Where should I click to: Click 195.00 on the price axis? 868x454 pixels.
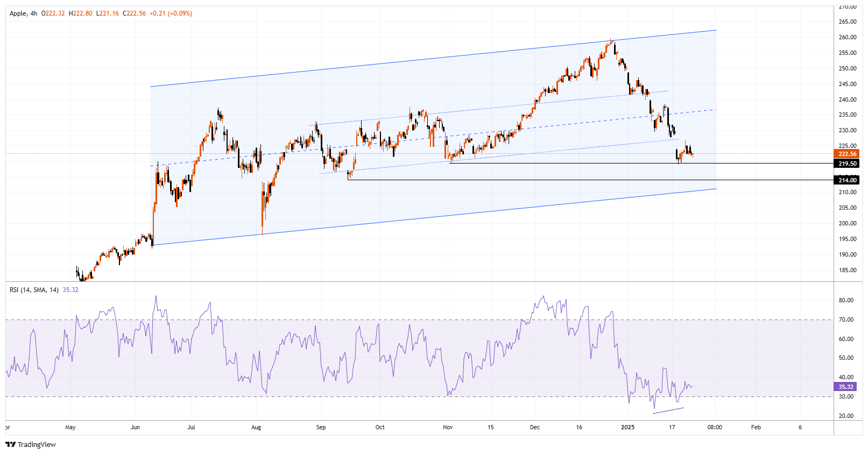[848, 239]
